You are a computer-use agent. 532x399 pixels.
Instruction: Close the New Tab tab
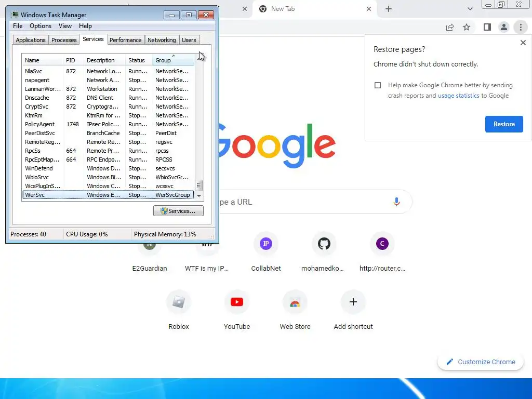(369, 9)
